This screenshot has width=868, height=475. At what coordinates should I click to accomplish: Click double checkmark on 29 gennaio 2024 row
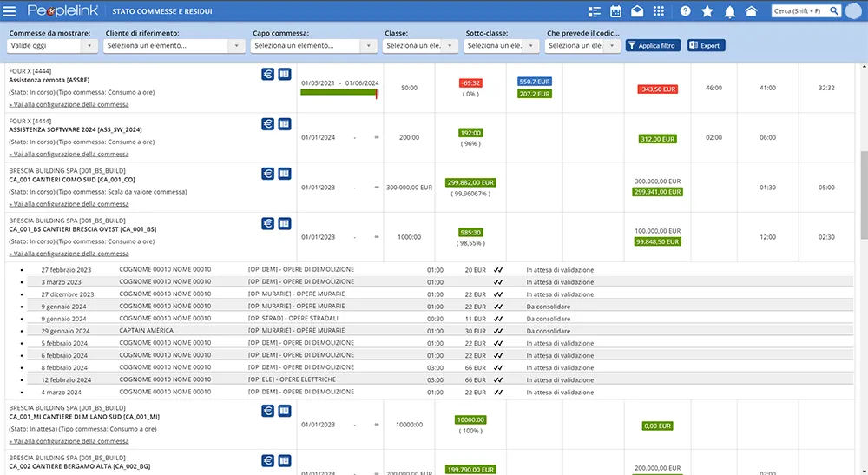498,331
